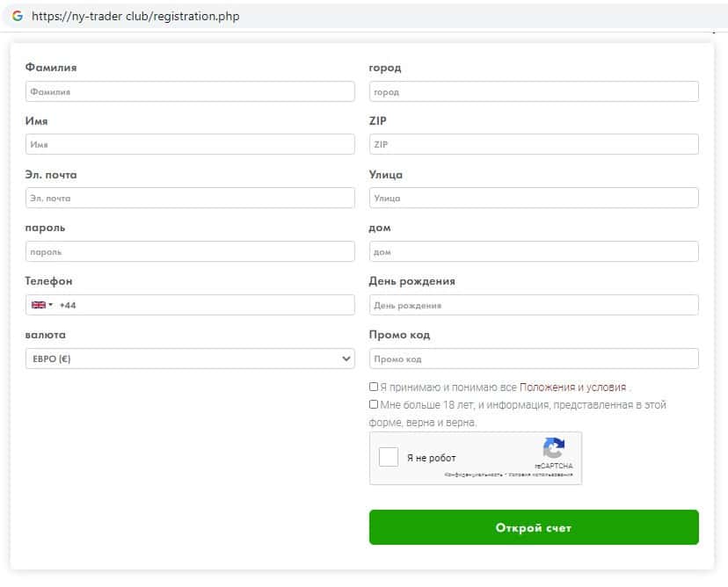Focus the Промо код input
This screenshot has height=587, width=728.
click(534, 359)
